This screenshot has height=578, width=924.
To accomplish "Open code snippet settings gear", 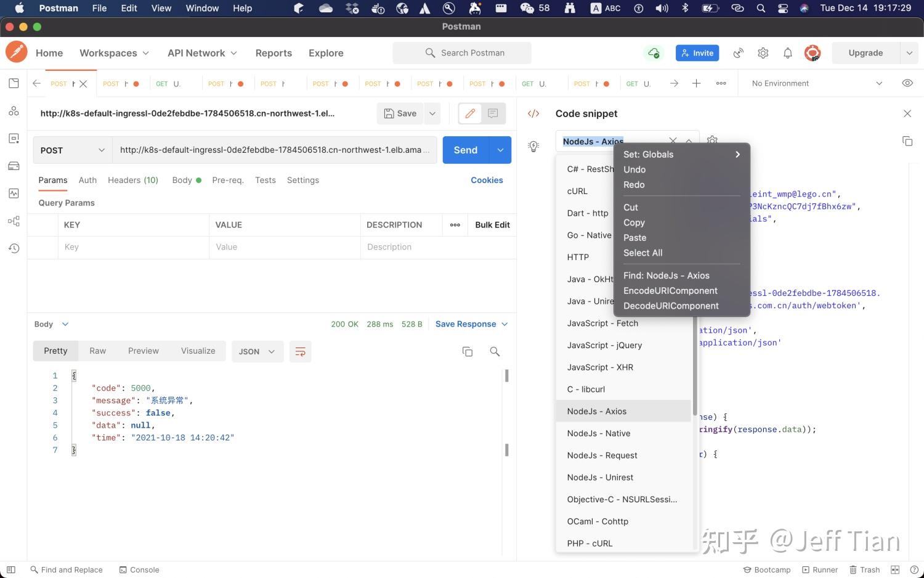I will pos(712,140).
